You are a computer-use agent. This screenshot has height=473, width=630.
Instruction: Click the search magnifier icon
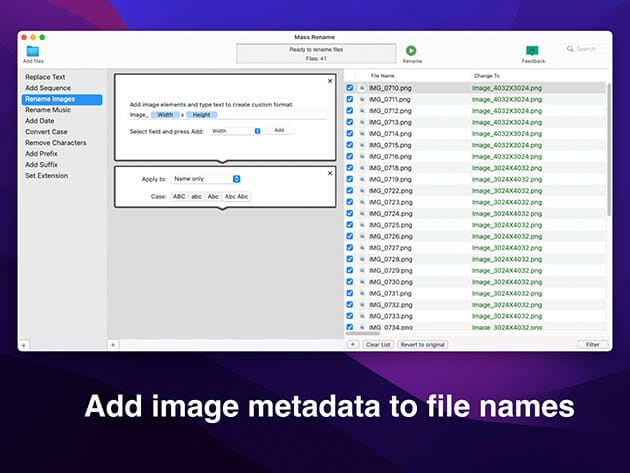click(571, 48)
